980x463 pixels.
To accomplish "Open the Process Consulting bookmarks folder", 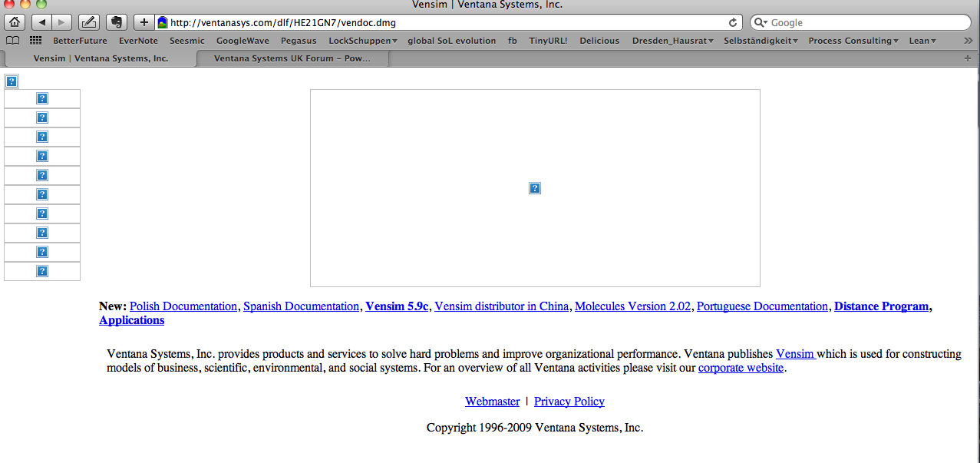I will pos(853,41).
